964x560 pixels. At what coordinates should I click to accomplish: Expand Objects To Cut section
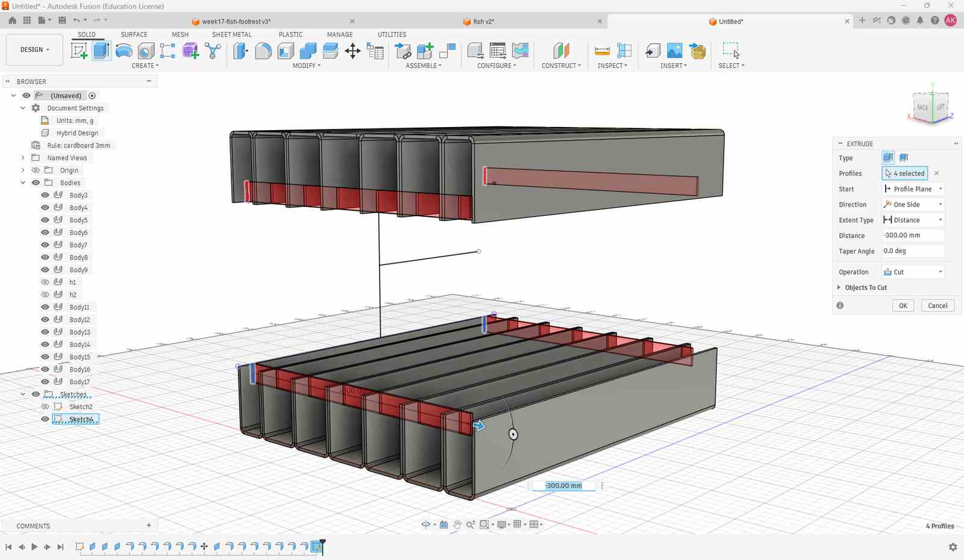(x=839, y=287)
